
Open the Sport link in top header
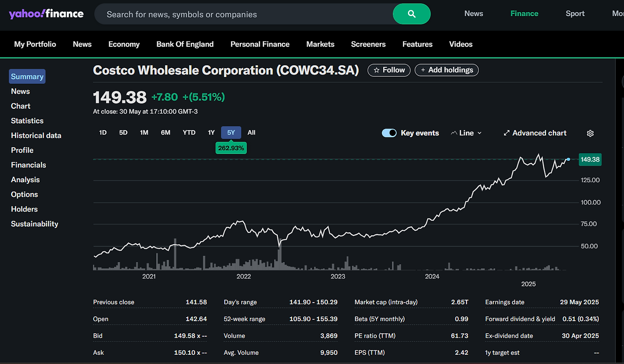[575, 14]
